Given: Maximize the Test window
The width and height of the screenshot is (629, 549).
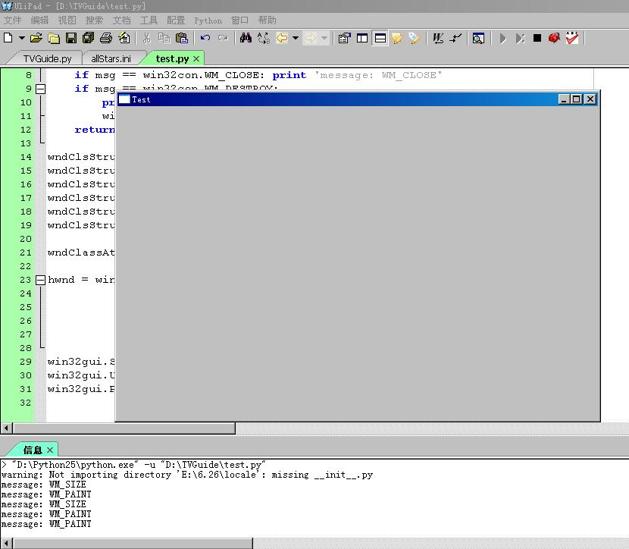Looking at the screenshot, I should coord(576,99).
